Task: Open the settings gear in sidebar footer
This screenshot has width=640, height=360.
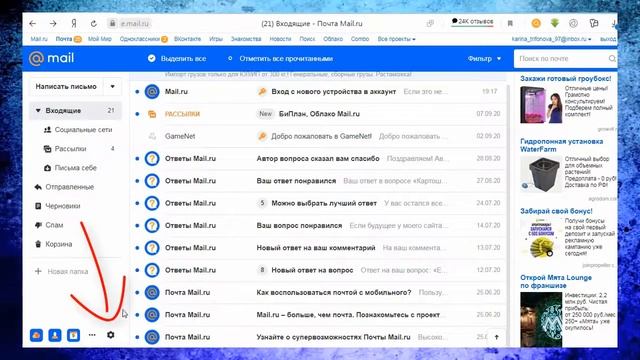Action: 111,335
